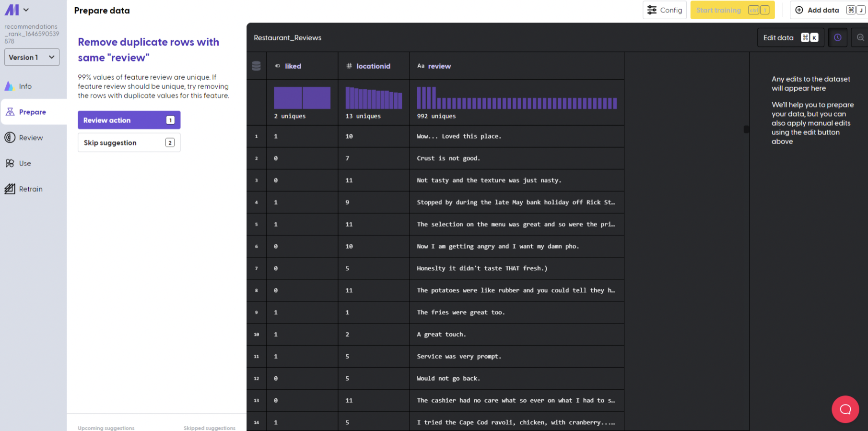Click the Add data plus icon

coord(799,10)
